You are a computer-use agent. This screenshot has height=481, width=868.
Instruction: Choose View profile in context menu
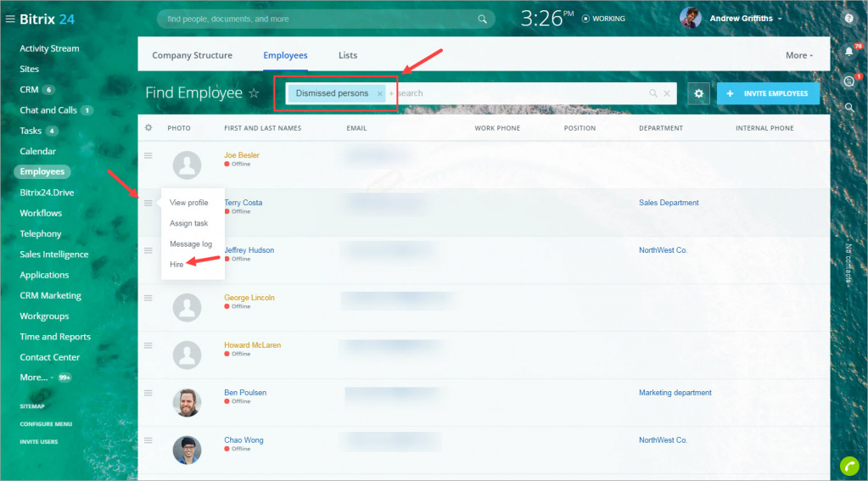coord(188,203)
